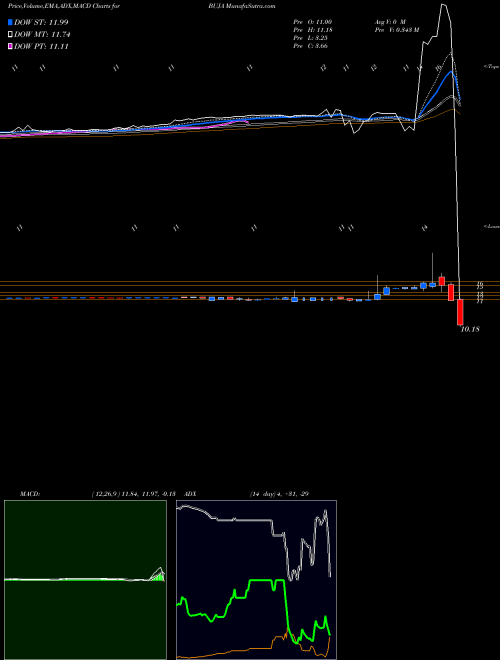Click the ADX panel label
This screenshot has width=500, height=660.
pos(190,494)
